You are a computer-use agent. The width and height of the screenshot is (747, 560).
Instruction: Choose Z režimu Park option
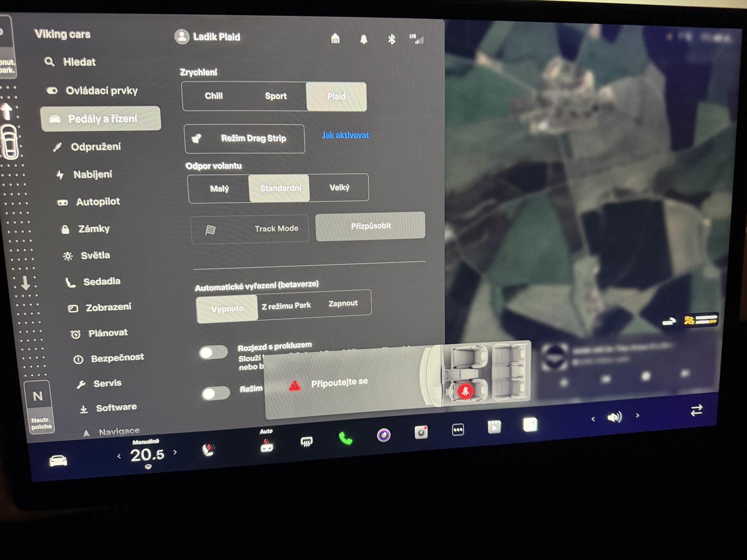[286, 306]
